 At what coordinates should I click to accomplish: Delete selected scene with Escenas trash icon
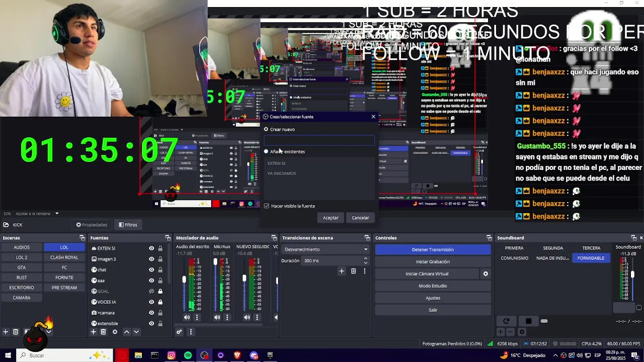click(x=16, y=332)
